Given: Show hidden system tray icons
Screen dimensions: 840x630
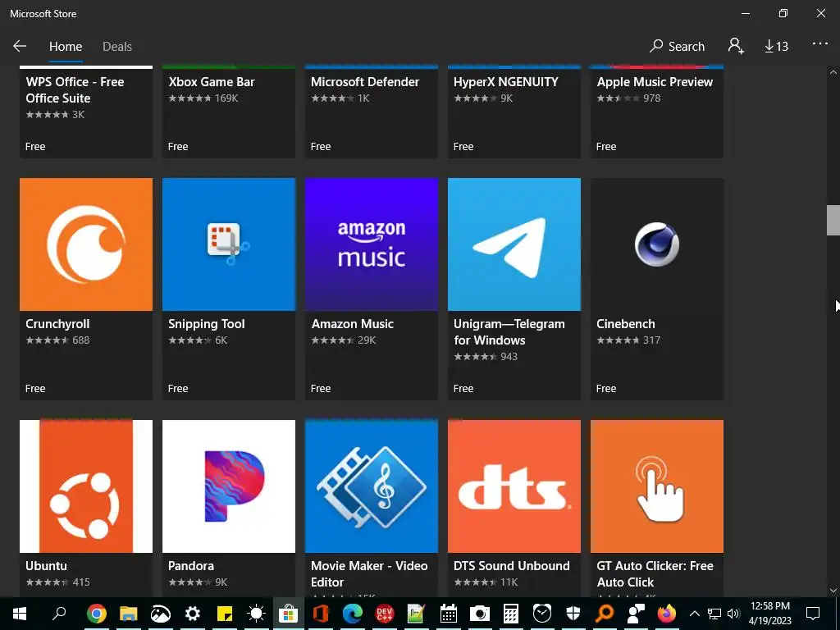Looking at the screenshot, I should pyautogui.click(x=694, y=614).
